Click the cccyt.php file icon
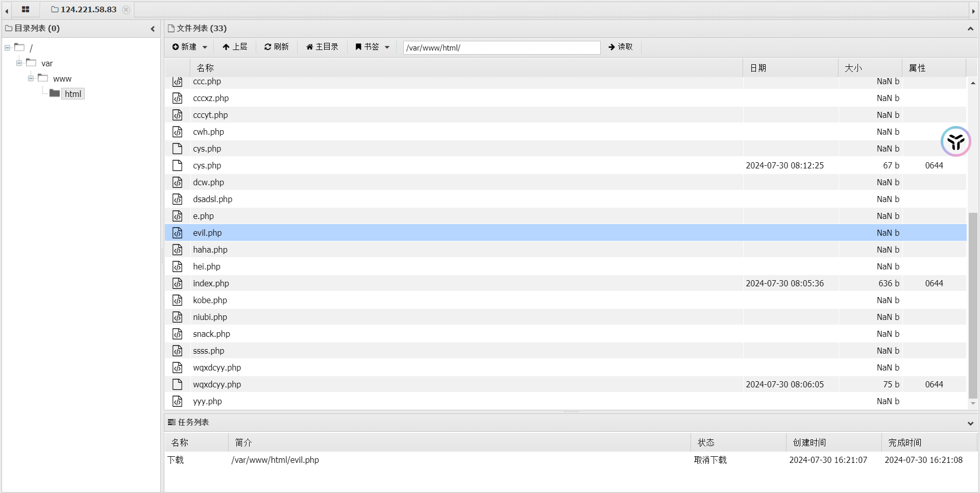 [x=177, y=115]
